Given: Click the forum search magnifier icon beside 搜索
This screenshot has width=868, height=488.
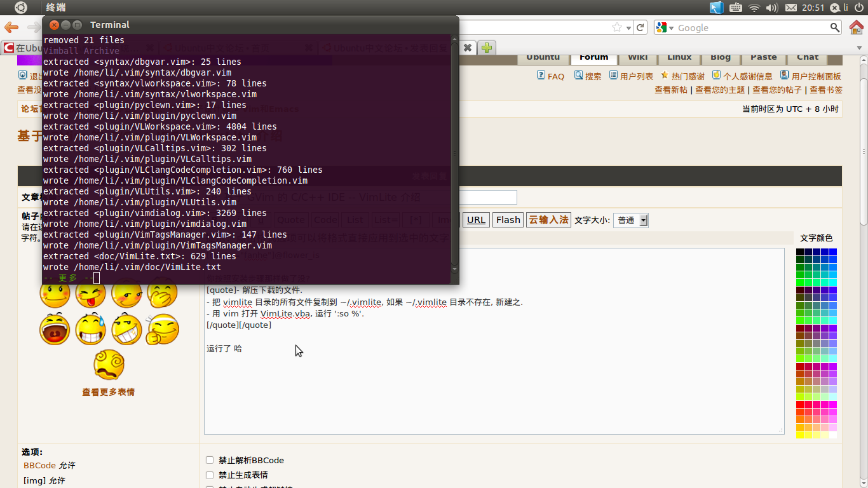Looking at the screenshot, I should tap(578, 75).
